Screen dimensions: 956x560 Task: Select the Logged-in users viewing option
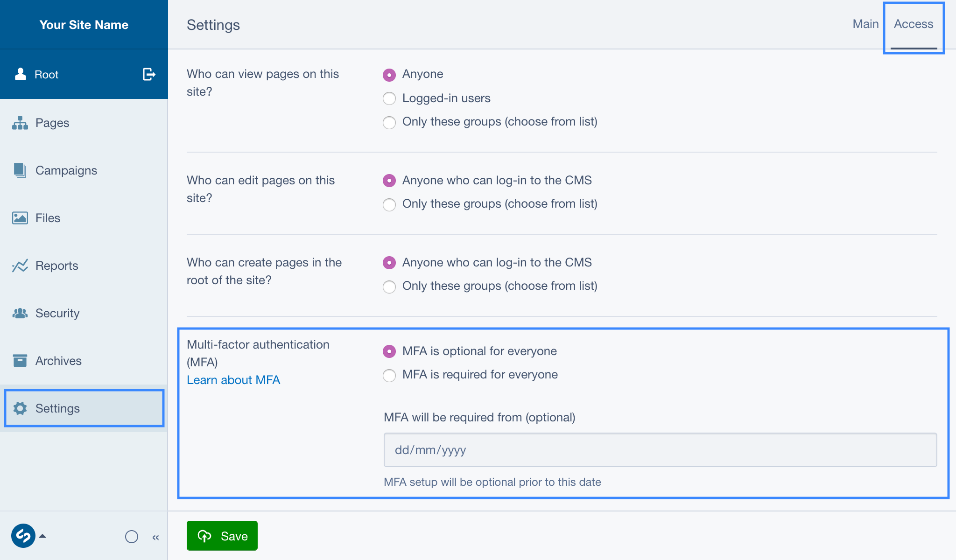389,98
